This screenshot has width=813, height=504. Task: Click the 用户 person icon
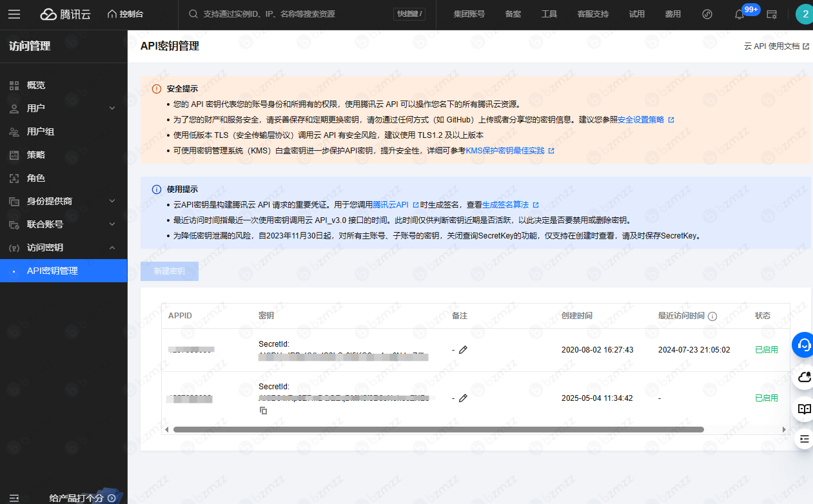14,108
